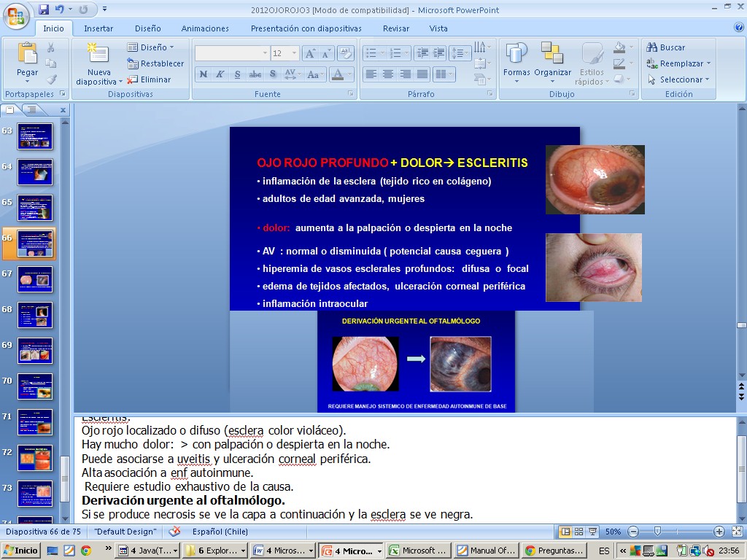This screenshot has height=560, width=747.
Task: Click the Organizar arrange icon
Action: pos(552,54)
